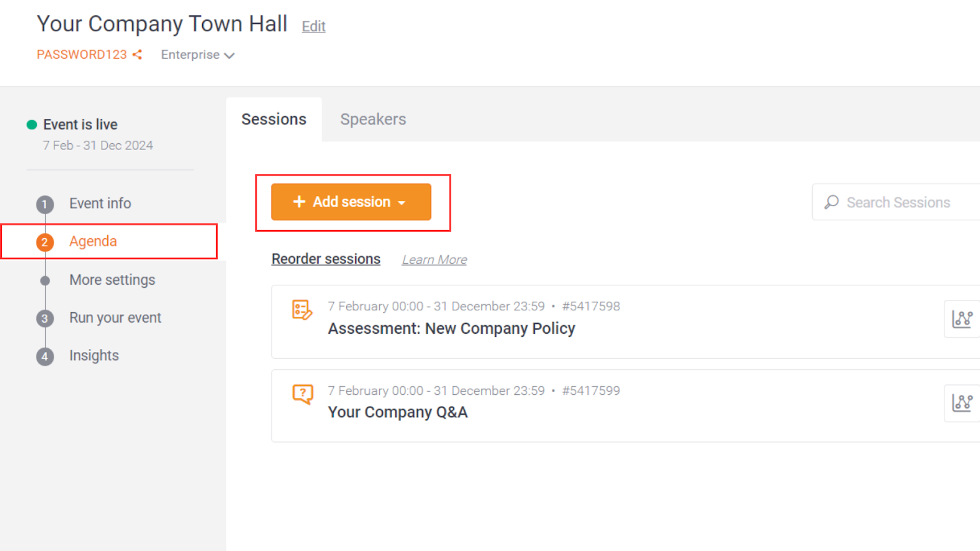Click the search magnifier icon
The height and width of the screenshot is (551, 980).
pyautogui.click(x=831, y=202)
